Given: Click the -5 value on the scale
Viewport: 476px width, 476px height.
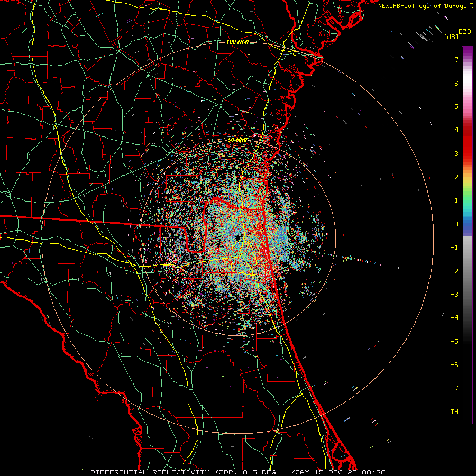Looking at the screenshot, I should (454, 342).
